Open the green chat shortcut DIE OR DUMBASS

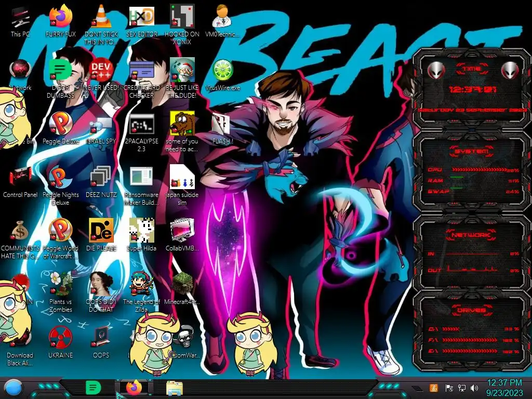(x=60, y=70)
